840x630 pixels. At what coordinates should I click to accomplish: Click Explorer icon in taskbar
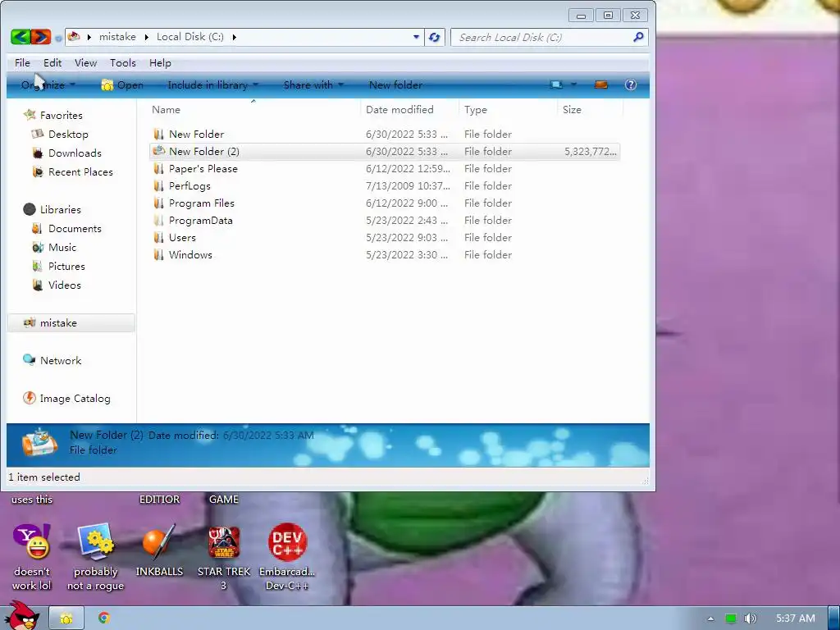pyautogui.click(x=66, y=619)
